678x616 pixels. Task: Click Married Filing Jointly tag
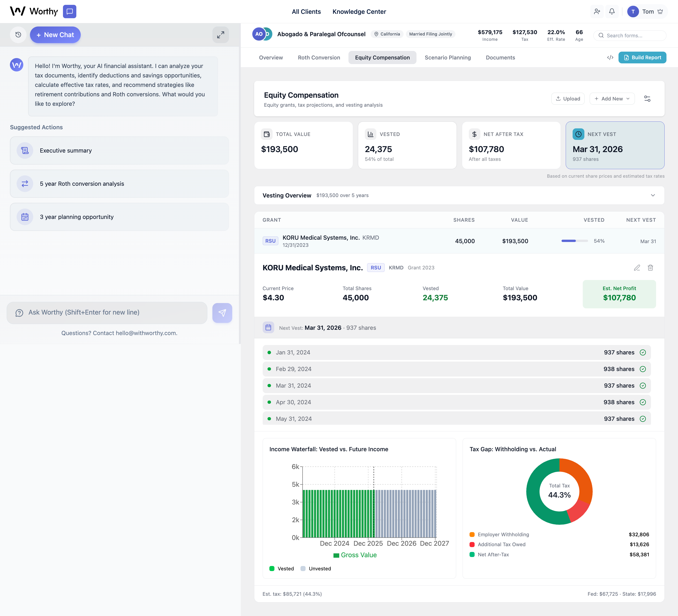coord(431,34)
